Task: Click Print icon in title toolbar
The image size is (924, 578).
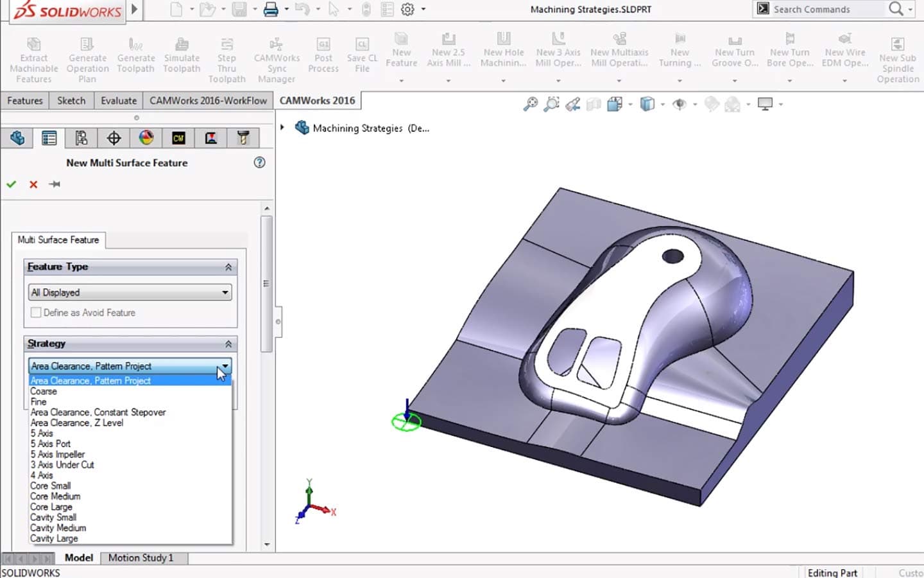Action: pos(271,9)
